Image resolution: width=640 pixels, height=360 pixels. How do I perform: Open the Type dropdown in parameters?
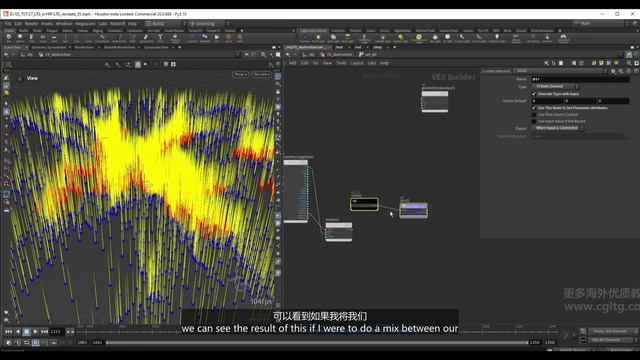coord(555,87)
